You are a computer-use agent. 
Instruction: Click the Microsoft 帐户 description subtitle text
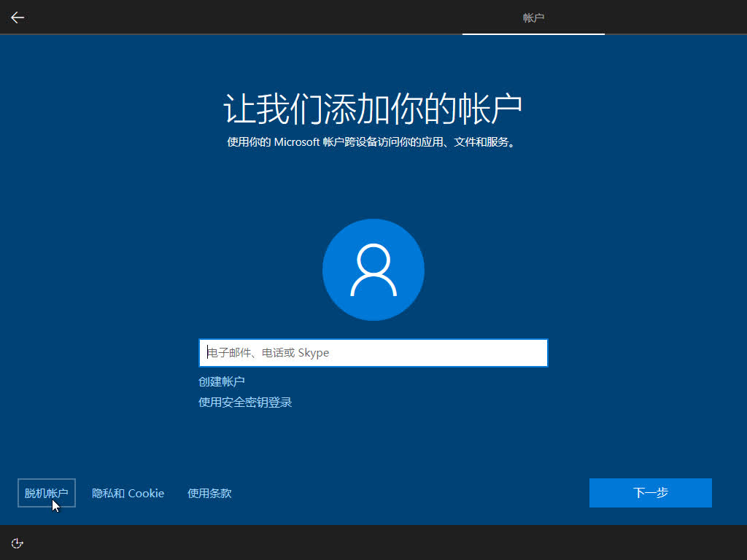(x=373, y=142)
